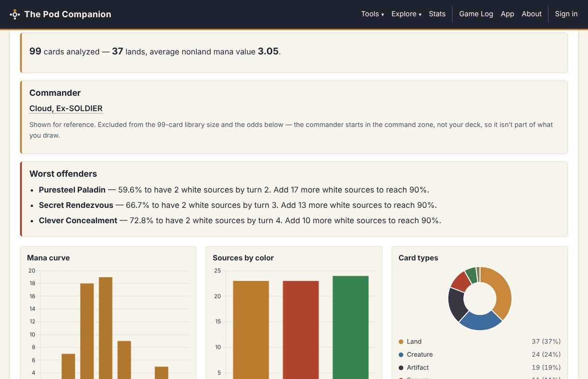Select the Artifact label in Card types legend
Screen dimensions: 588x379
pyautogui.click(x=418, y=367)
